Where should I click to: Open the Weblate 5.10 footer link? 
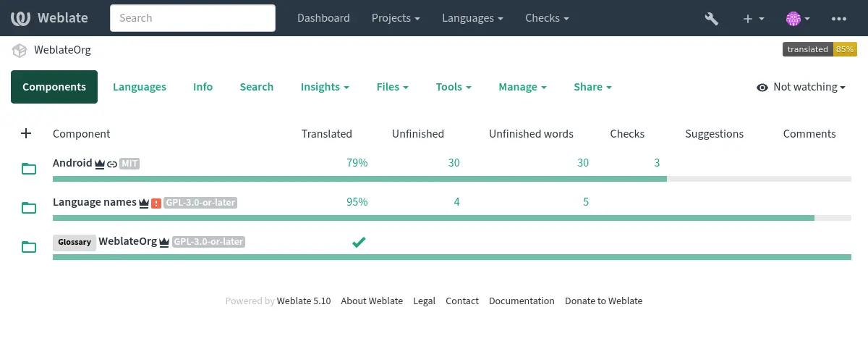[304, 301]
